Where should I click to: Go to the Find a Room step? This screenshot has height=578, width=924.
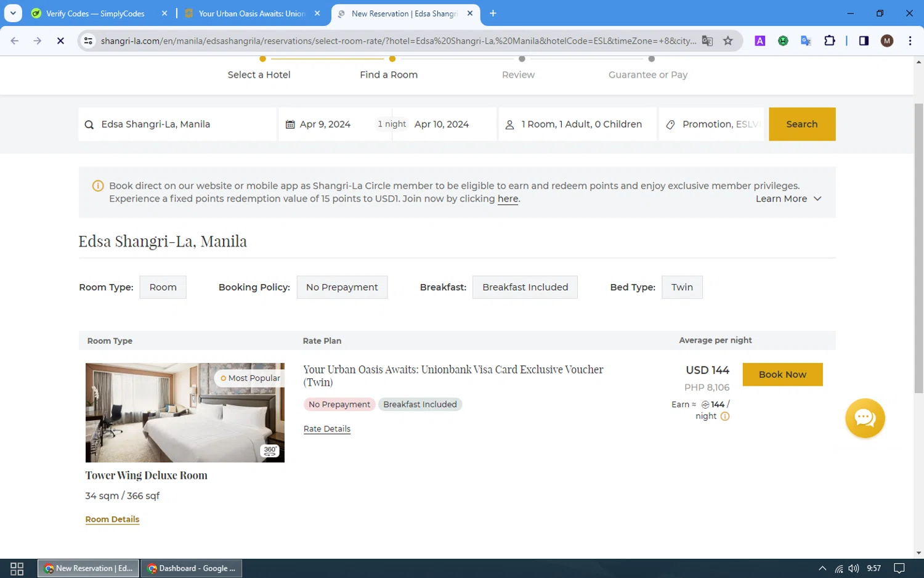[x=389, y=75]
